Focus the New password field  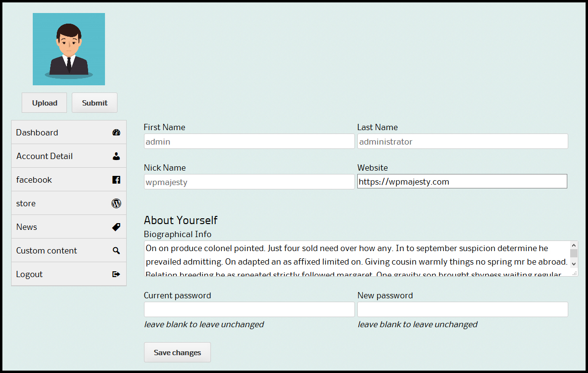462,309
